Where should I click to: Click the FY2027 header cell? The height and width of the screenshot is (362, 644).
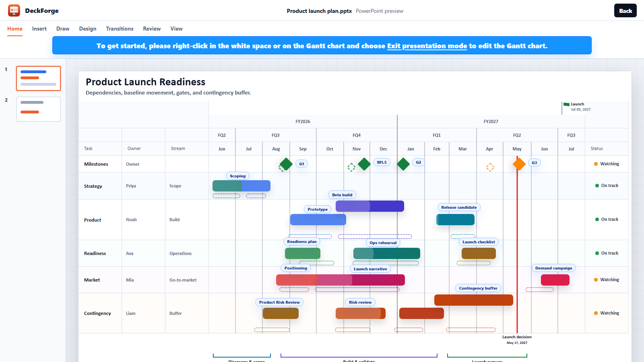coord(491,121)
